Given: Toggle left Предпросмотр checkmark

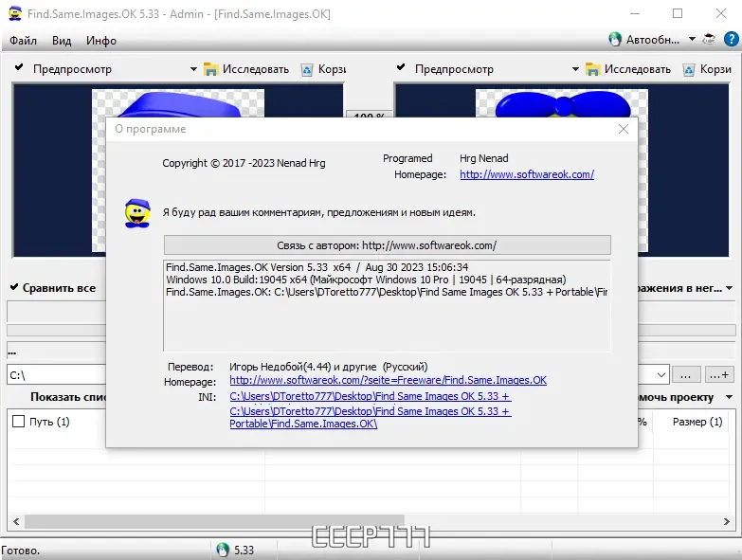Looking at the screenshot, I should tap(19, 67).
